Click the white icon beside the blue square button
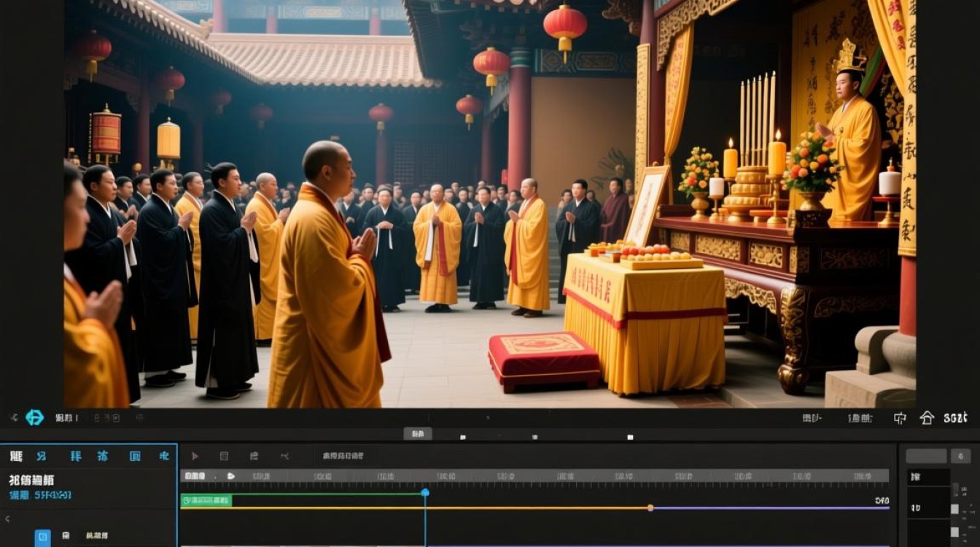The image size is (980, 547). point(66,536)
